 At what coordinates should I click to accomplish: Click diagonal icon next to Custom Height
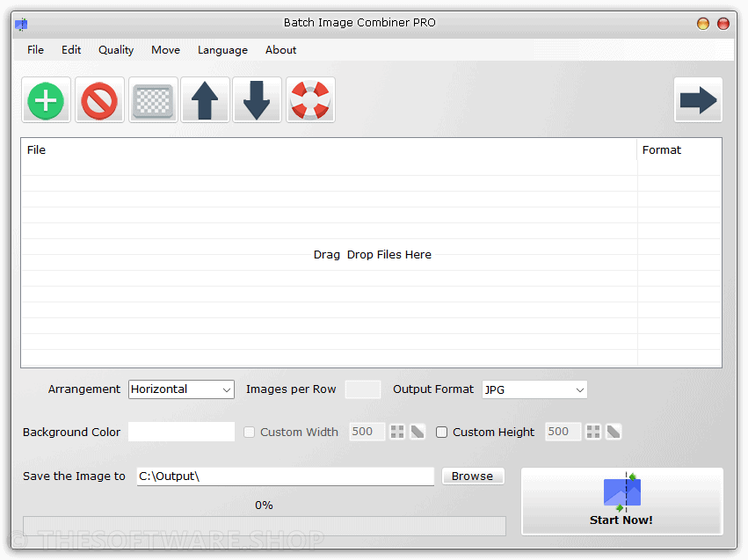pyautogui.click(x=614, y=432)
